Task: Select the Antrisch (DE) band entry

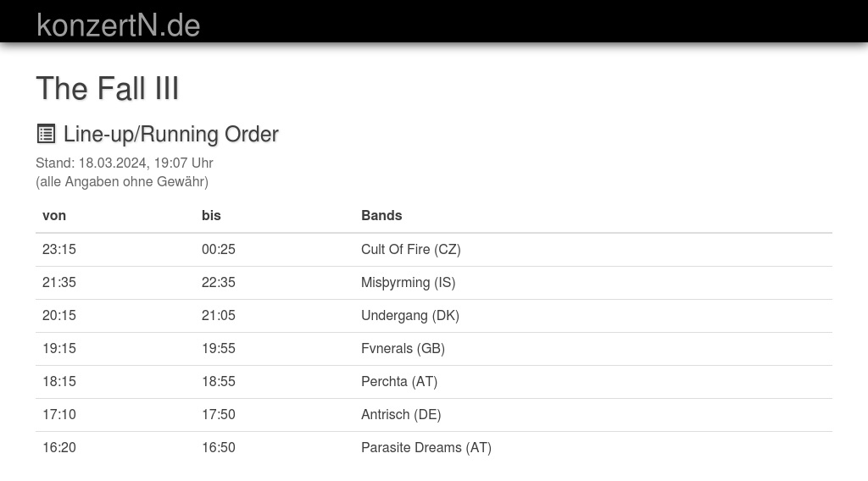Action: point(401,414)
